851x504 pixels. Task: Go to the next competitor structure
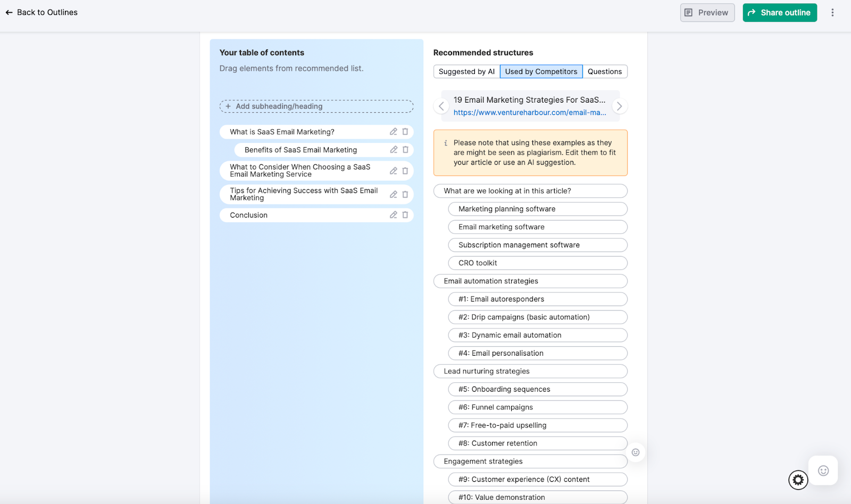coord(619,106)
